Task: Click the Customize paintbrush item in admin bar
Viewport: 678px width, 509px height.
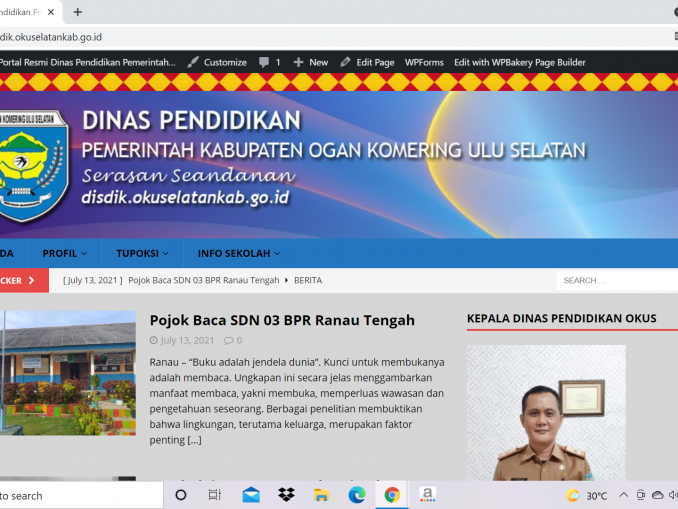Action: (x=217, y=62)
